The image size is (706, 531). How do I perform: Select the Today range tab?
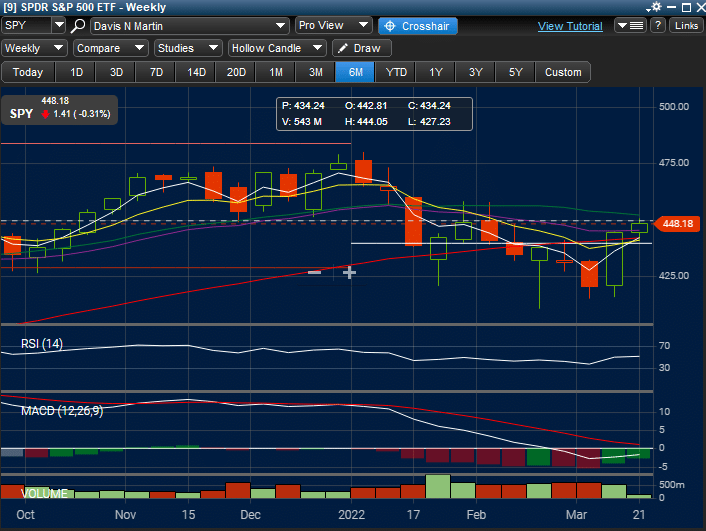tap(28, 72)
